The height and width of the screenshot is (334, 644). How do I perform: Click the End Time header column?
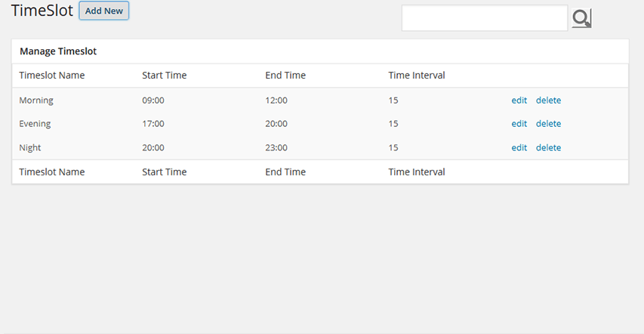(x=285, y=76)
